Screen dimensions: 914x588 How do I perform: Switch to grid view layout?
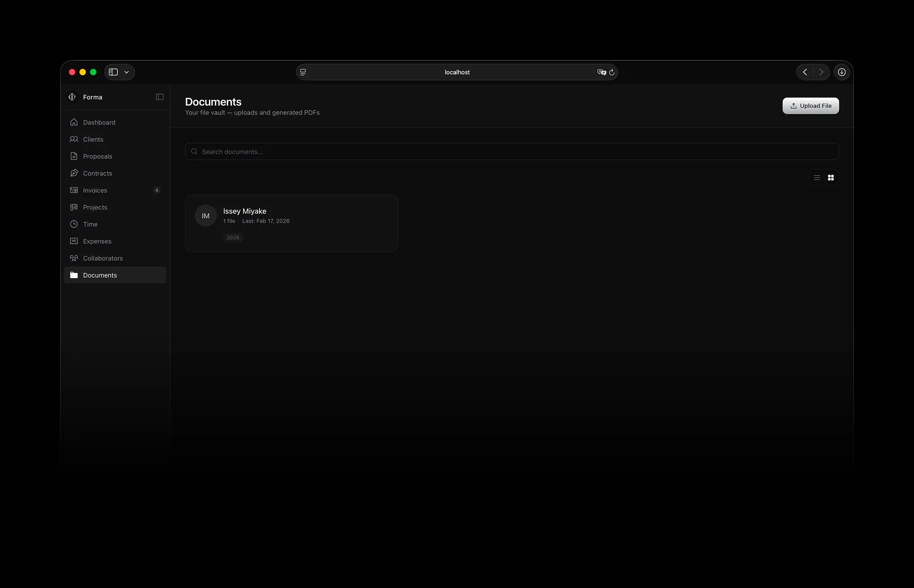[x=831, y=178]
